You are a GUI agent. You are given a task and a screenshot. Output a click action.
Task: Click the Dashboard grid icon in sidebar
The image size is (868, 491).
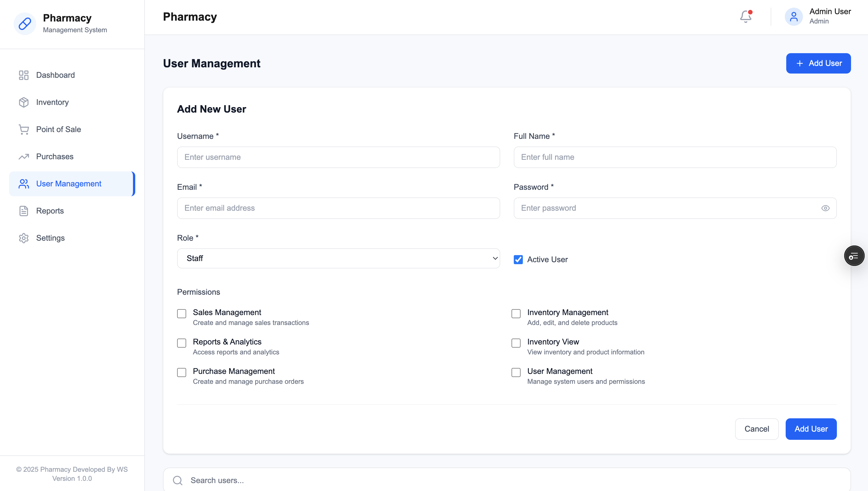[23, 75]
